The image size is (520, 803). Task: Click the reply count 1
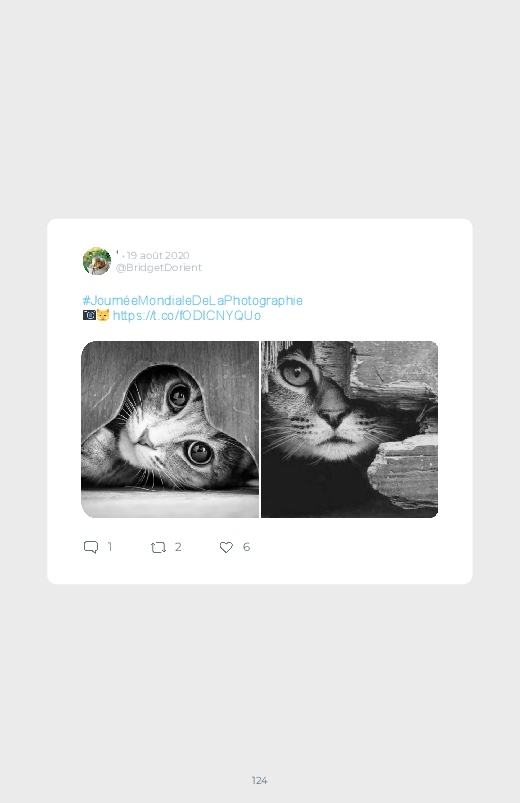click(110, 547)
